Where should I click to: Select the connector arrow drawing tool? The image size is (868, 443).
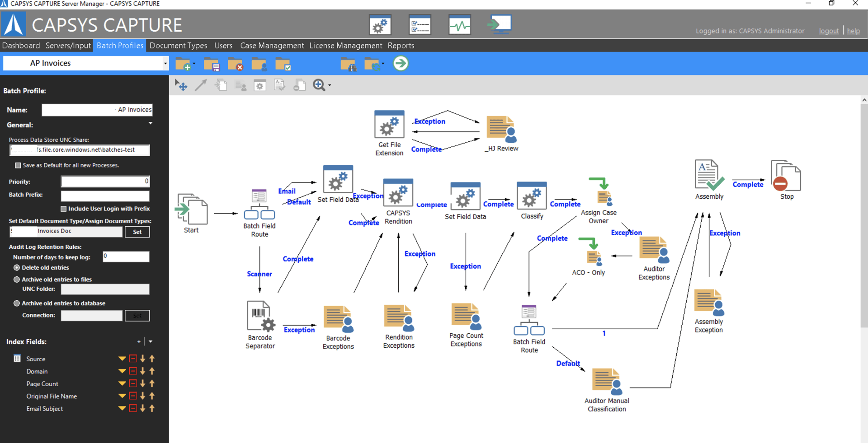[201, 85]
